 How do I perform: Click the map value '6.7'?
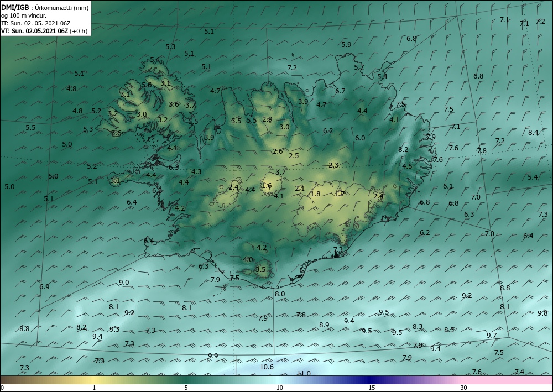pos(340,91)
